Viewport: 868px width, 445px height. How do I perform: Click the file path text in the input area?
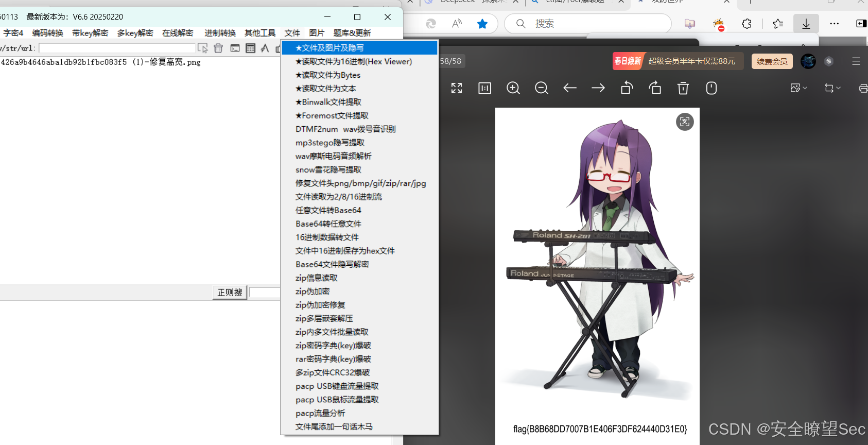pos(101,62)
